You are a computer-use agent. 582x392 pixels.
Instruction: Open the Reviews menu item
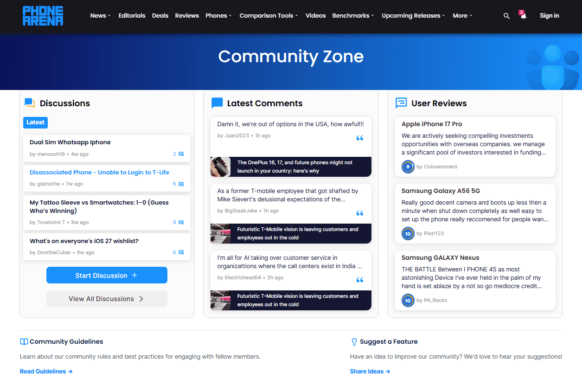[187, 16]
